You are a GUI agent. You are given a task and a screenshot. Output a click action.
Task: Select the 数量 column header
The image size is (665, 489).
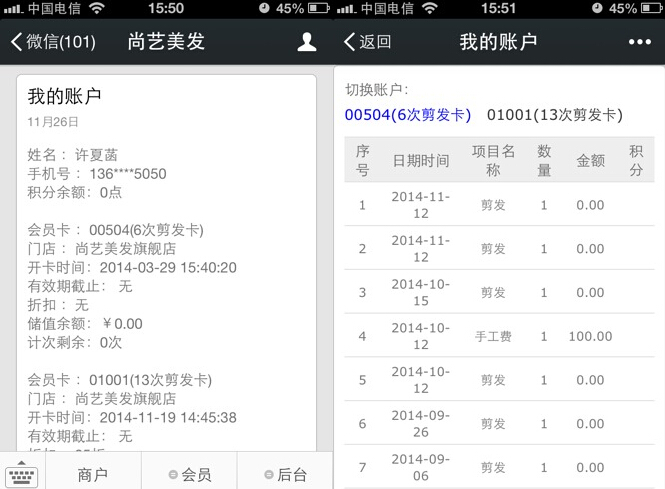[544, 160]
